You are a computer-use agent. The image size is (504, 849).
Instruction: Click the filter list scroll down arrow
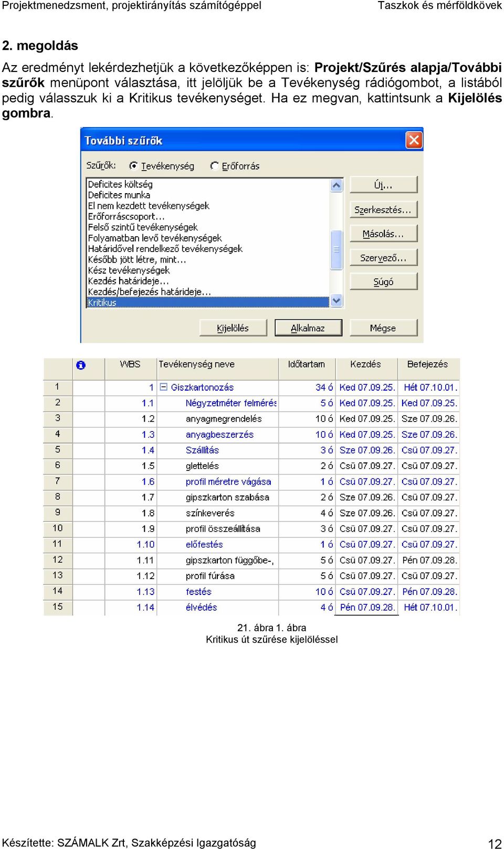coord(337,301)
